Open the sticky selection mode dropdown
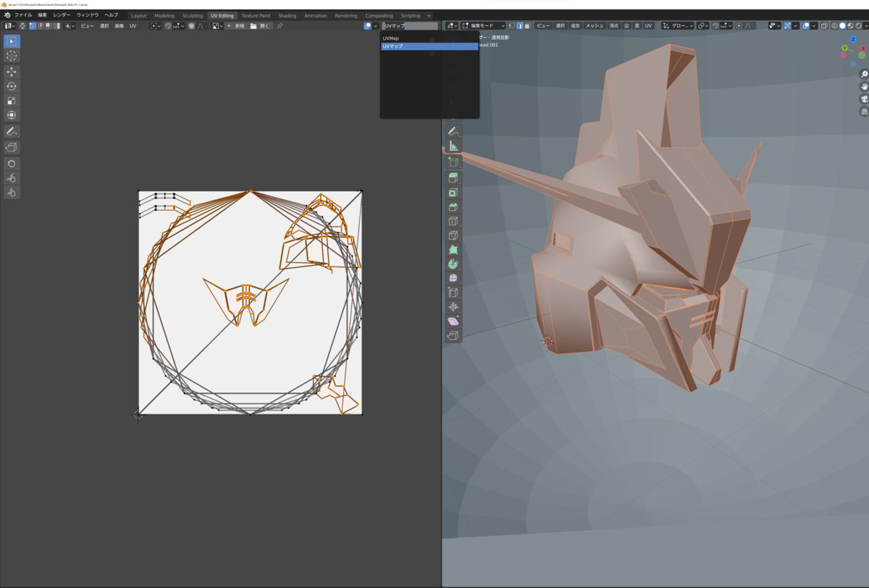 click(70, 26)
